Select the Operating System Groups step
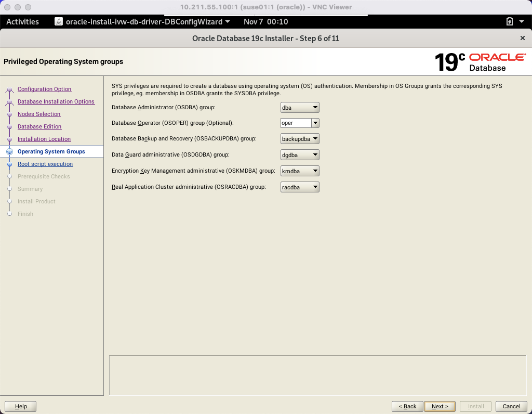Screen dimensions: 532x414 click(x=51, y=151)
